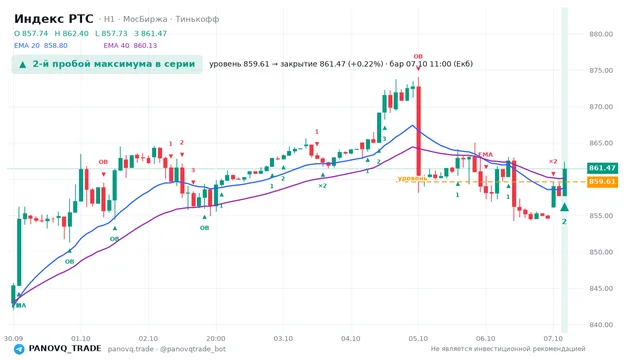This screenshot has height=360, width=640.
Task: Click the 04.10 date axis label
Action: point(351,338)
